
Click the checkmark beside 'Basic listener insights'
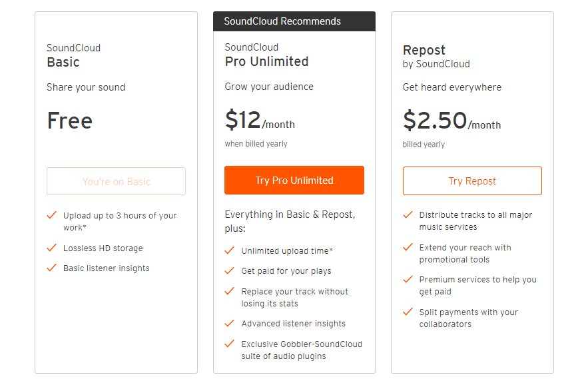(x=52, y=268)
